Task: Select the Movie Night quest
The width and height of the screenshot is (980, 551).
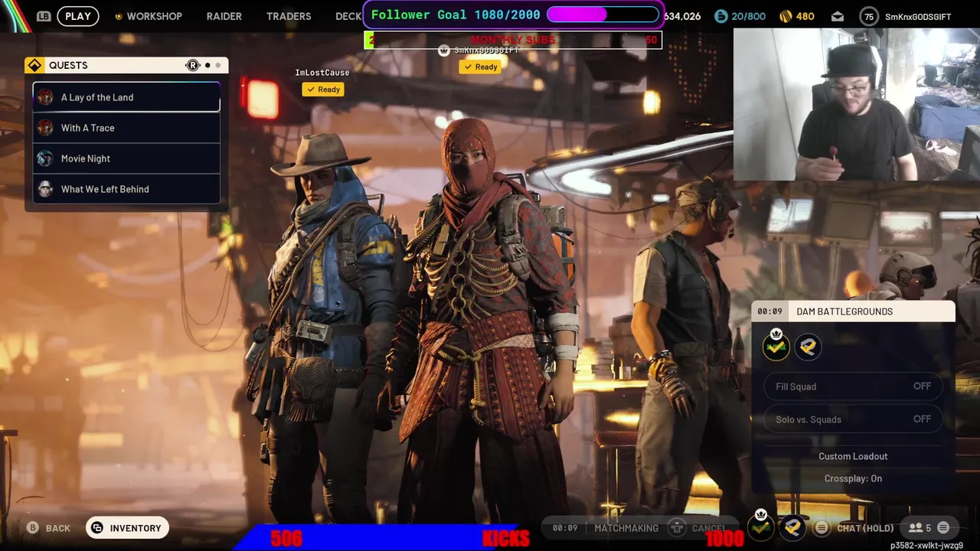Action: [x=126, y=158]
